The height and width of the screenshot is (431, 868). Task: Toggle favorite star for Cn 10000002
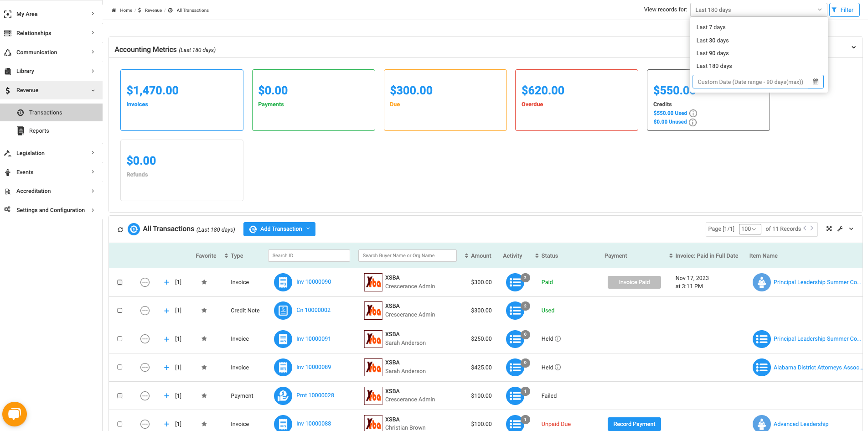204,311
